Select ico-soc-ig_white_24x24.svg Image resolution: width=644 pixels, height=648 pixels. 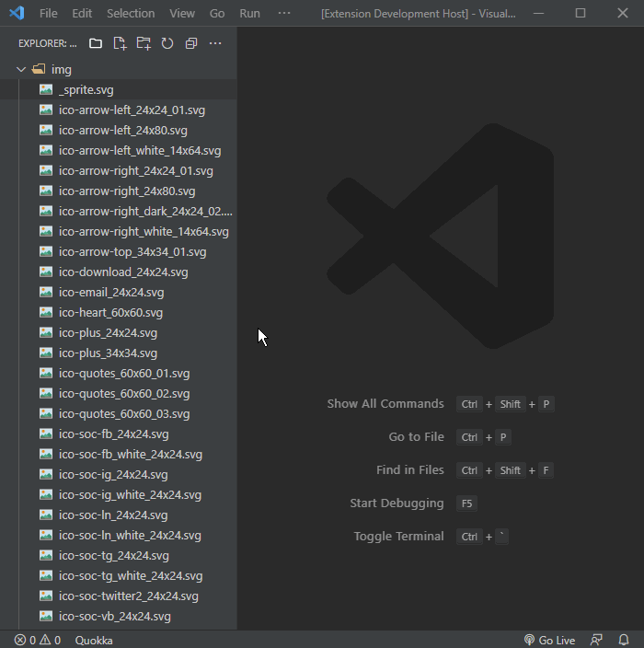coord(119,494)
